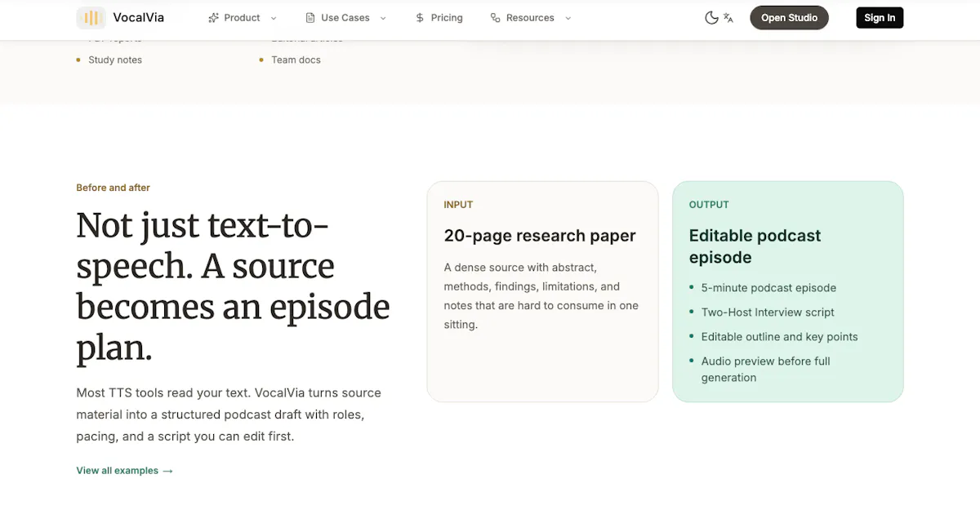Select the Two-Host Interview script bullet
This screenshot has width=980, height=514.
[768, 312]
